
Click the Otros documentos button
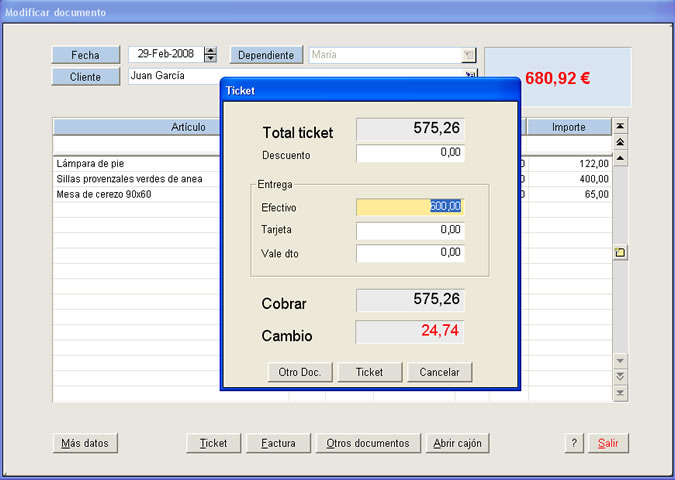pos(368,443)
